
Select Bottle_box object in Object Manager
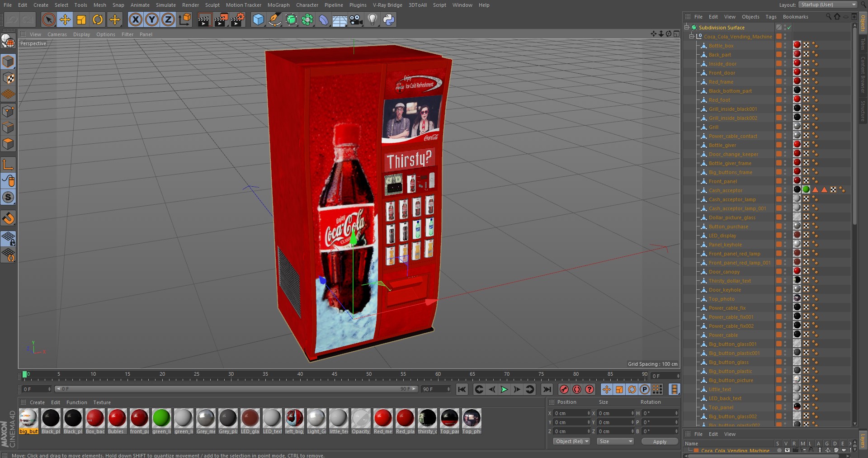coord(721,46)
